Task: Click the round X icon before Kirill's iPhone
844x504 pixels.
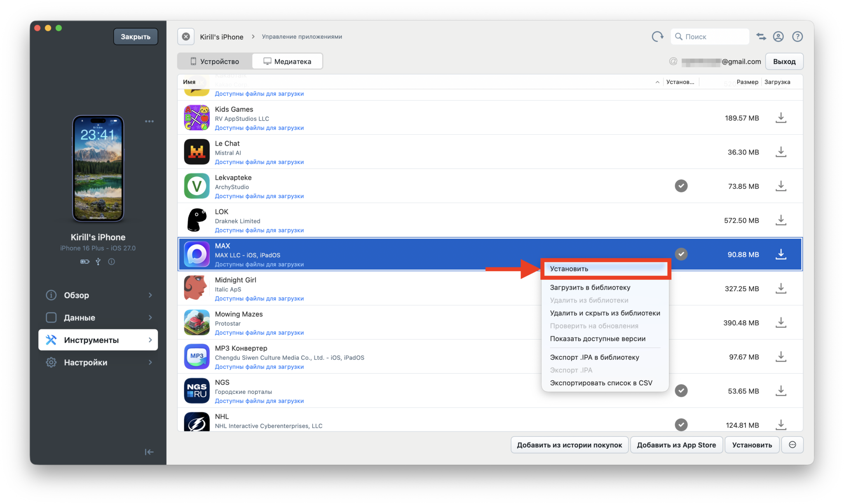Action: 186,37
